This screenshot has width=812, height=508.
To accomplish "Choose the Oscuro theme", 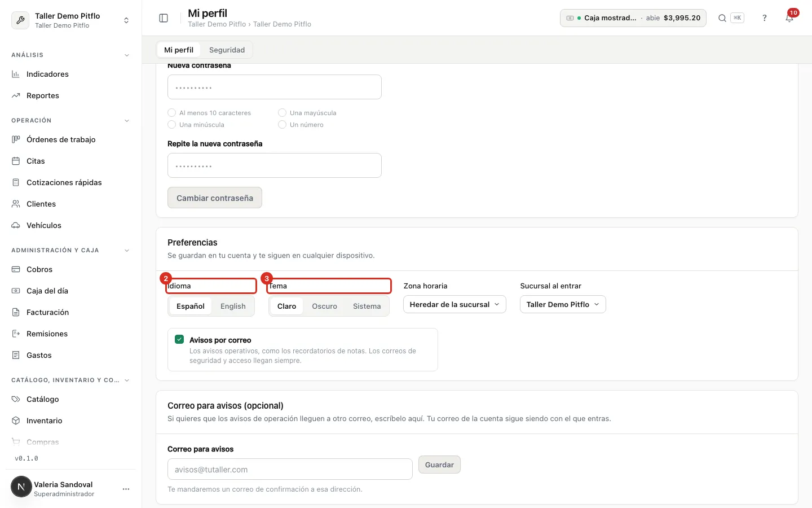I will (324, 306).
